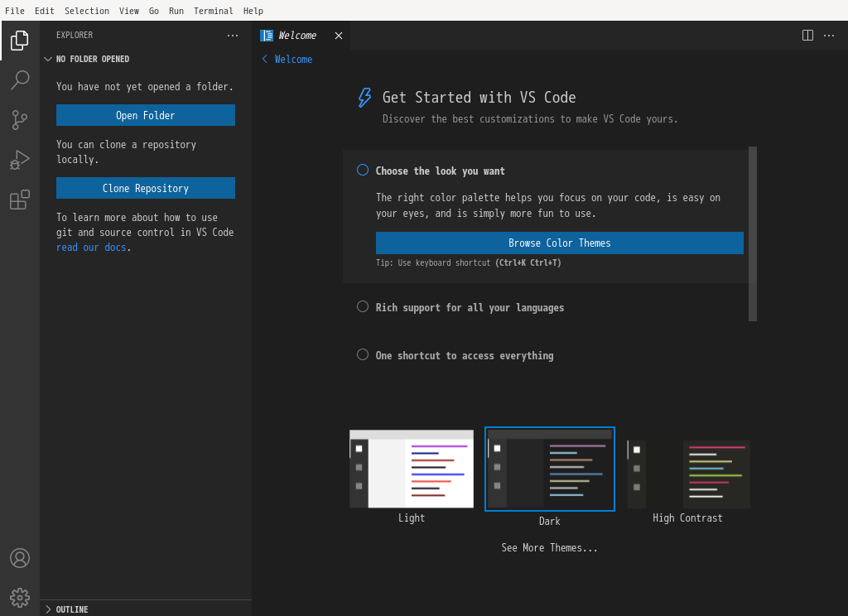Open the Selection menu
The image size is (848, 616).
click(86, 11)
